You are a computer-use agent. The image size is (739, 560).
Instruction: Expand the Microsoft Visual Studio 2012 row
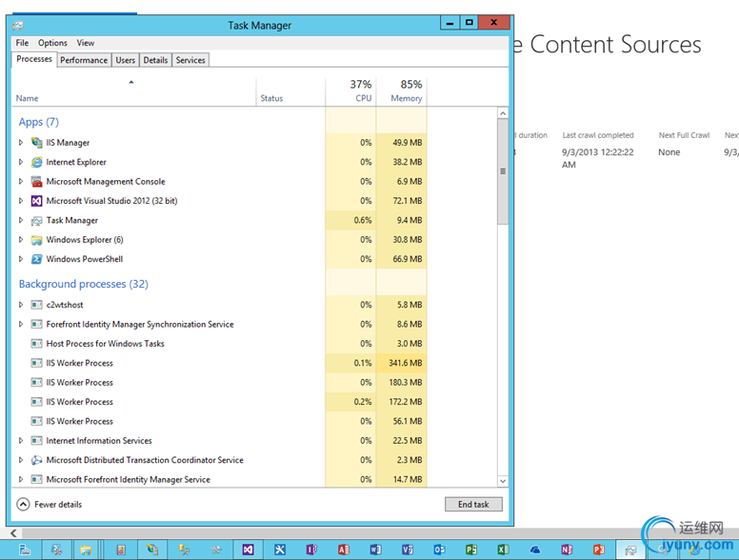pos(21,201)
